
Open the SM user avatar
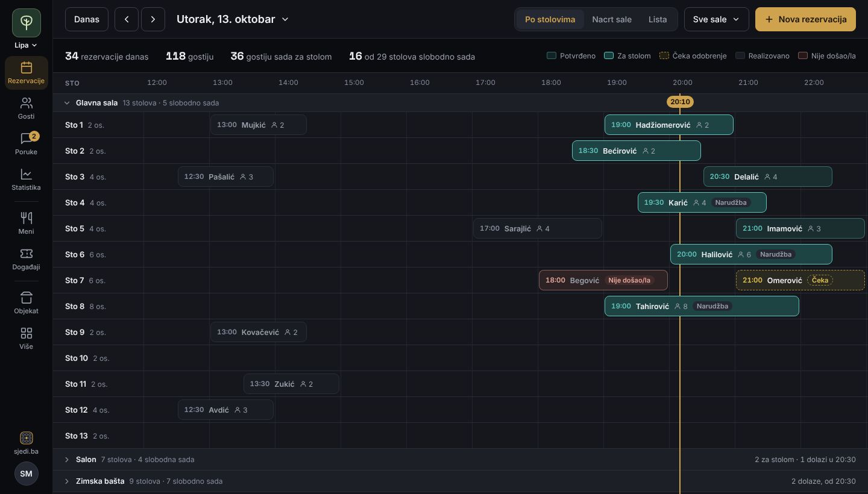tap(26, 474)
